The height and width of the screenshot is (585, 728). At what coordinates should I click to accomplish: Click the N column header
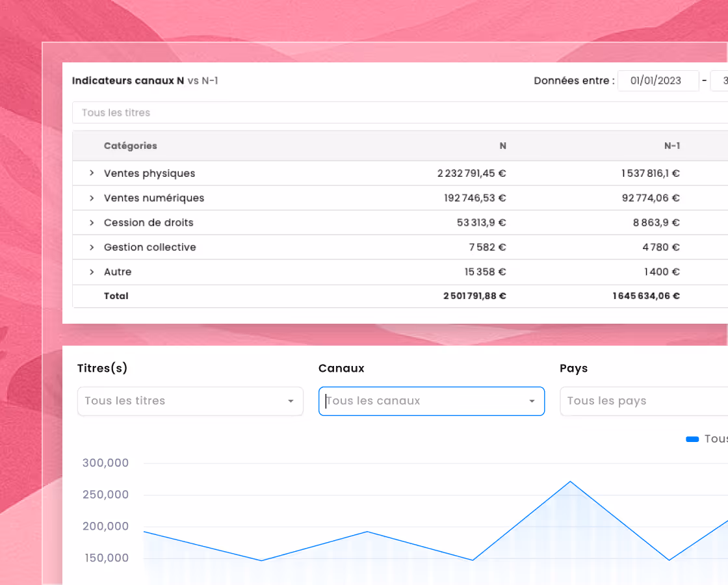pos(503,146)
